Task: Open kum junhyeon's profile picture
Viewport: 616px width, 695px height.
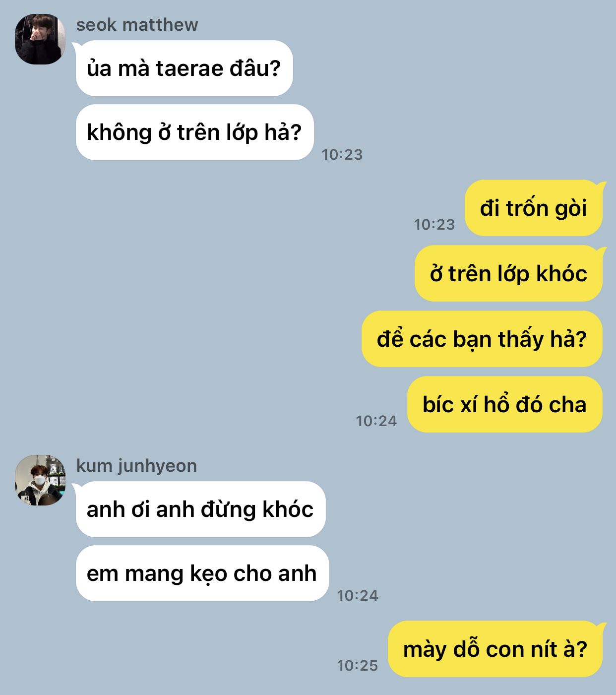Action: pos(40,480)
